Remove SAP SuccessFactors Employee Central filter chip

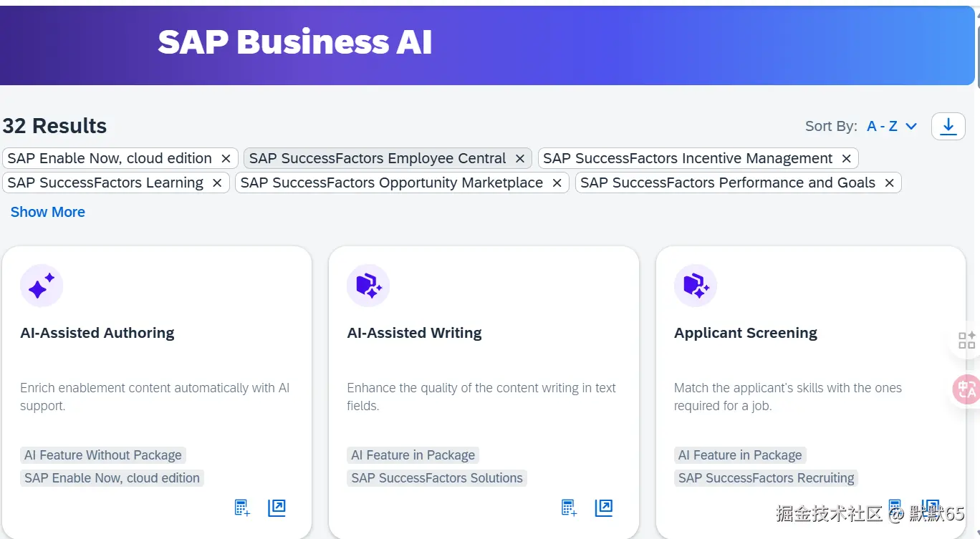(x=520, y=159)
